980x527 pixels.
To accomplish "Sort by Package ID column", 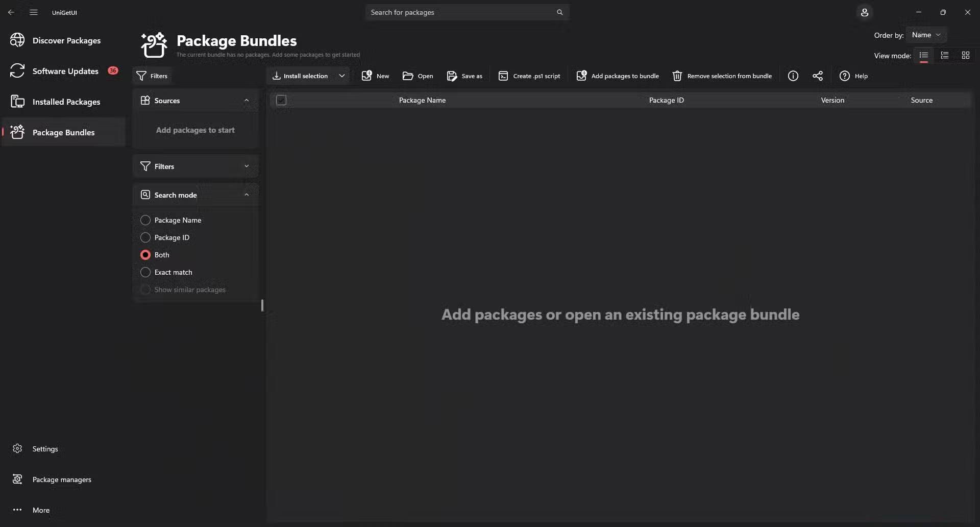I will point(667,100).
